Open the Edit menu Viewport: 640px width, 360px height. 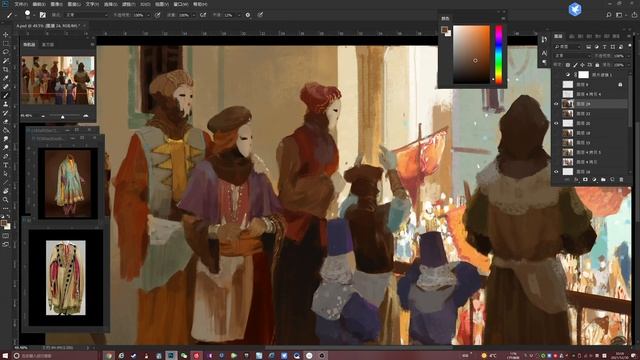tap(39, 4)
